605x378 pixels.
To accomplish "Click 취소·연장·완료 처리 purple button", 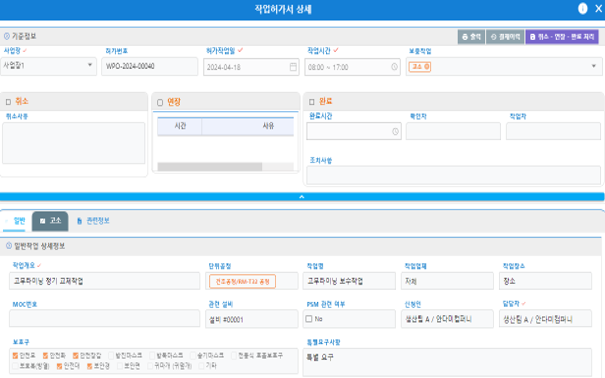I will click(562, 37).
